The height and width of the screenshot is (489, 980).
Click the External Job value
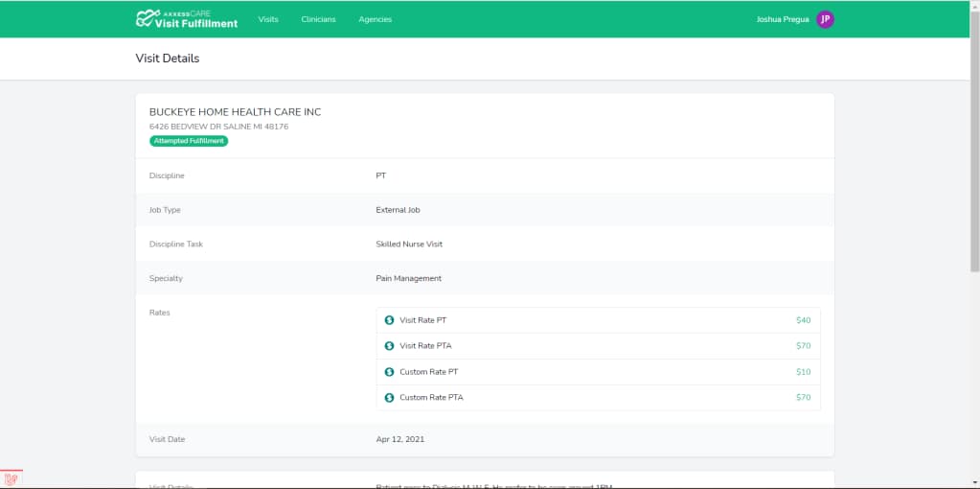click(399, 210)
